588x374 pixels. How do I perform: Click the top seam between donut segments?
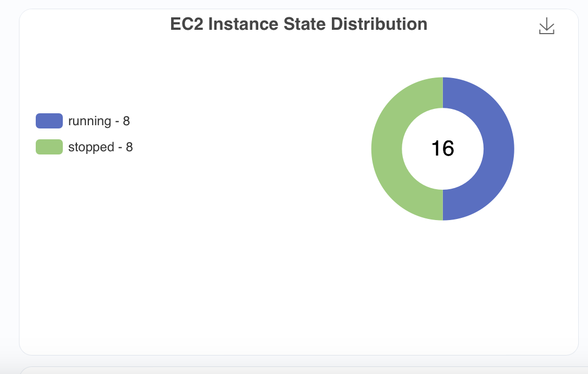(x=443, y=93)
